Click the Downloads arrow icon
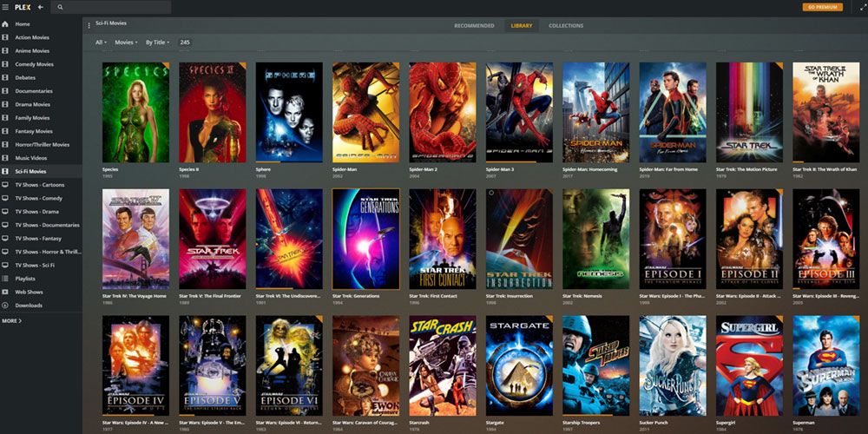This screenshot has height=434, width=868. point(5,306)
